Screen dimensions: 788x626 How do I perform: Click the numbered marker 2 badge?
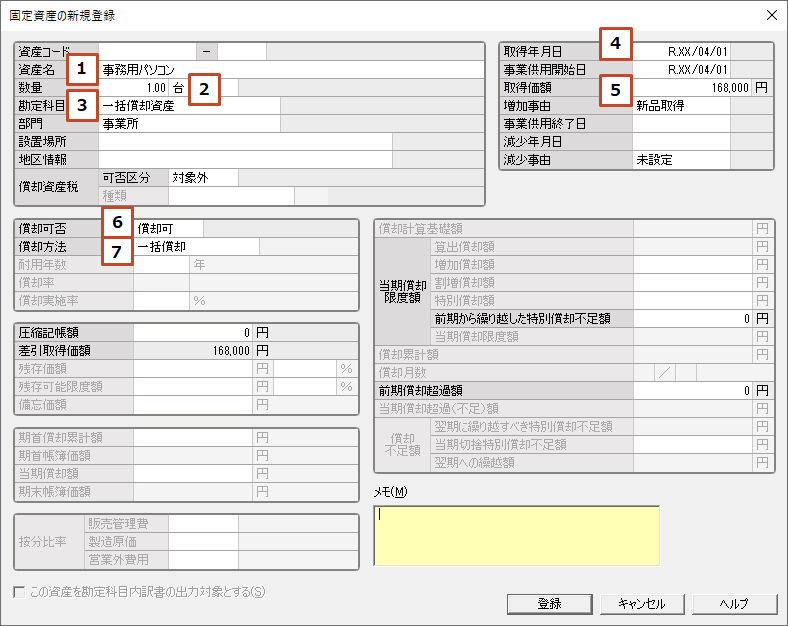tap(204, 89)
